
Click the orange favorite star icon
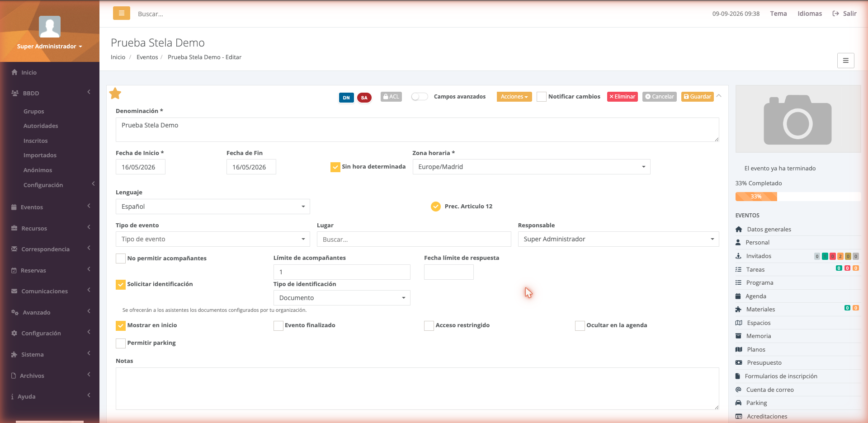click(115, 94)
